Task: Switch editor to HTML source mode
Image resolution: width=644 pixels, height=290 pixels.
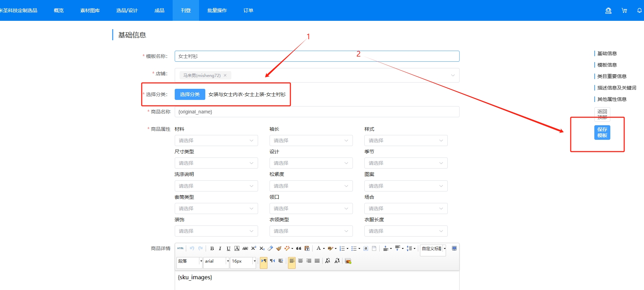Action: [x=180, y=248]
